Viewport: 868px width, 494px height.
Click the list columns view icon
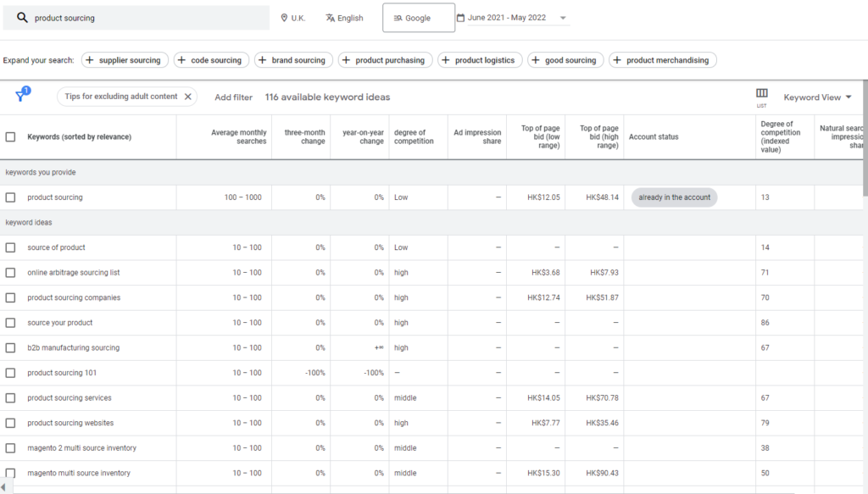(761, 94)
